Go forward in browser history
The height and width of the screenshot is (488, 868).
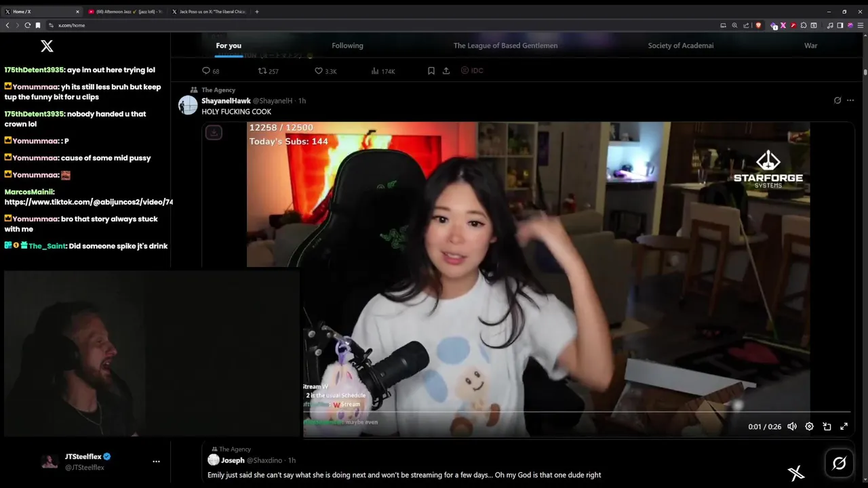pos(18,25)
